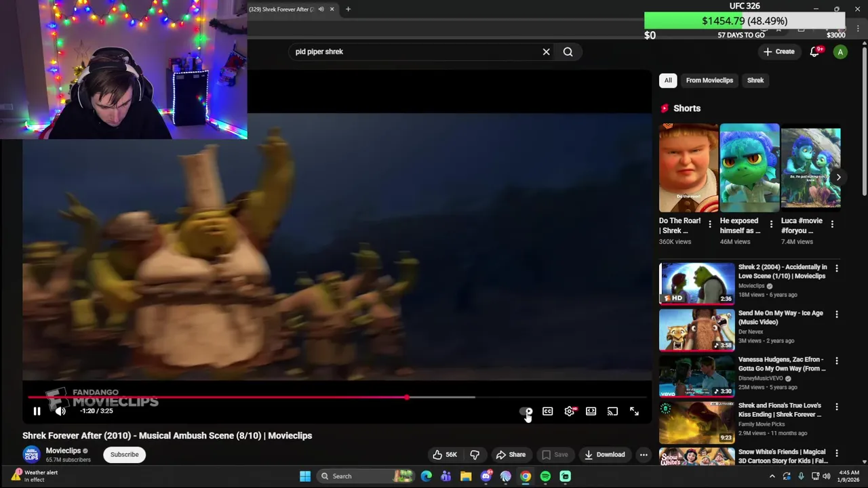868x488 pixels.
Task: Open options for 'He exposed himself' Short
Action: [x=771, y=224]
